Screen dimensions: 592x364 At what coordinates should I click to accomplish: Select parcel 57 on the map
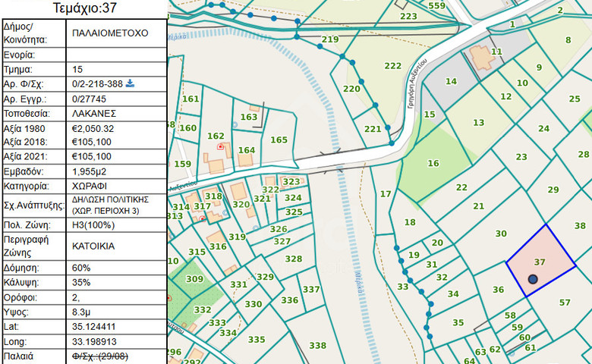(565, 302)
